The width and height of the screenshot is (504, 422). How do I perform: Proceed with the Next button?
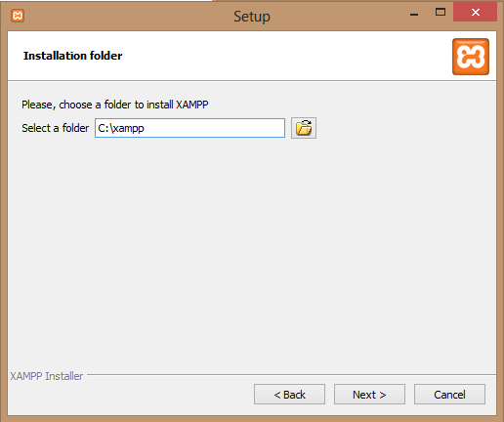(x=369, y=395)
